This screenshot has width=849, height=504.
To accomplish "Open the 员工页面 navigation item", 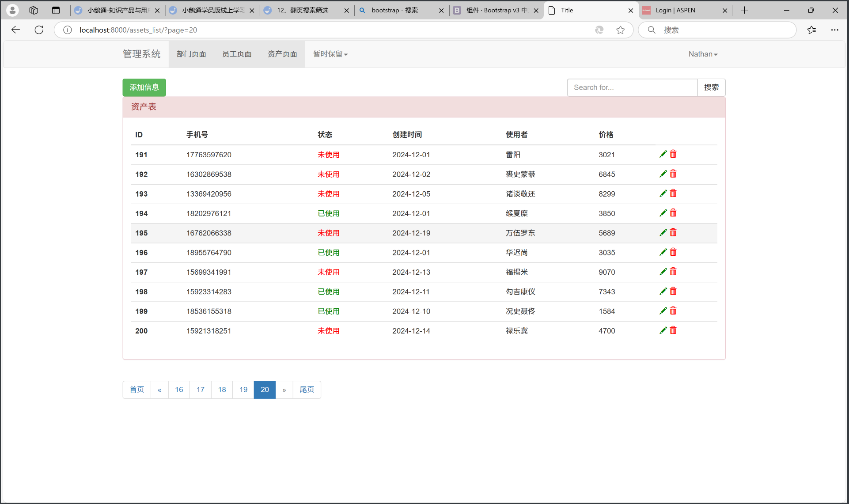I will 237,54.
